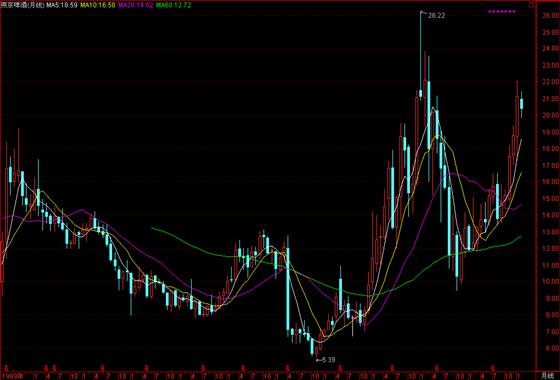This screenshot has height=380, width=560.
Task: Click the 20.00 level on the price axis
Action: [x=550, y=115]
